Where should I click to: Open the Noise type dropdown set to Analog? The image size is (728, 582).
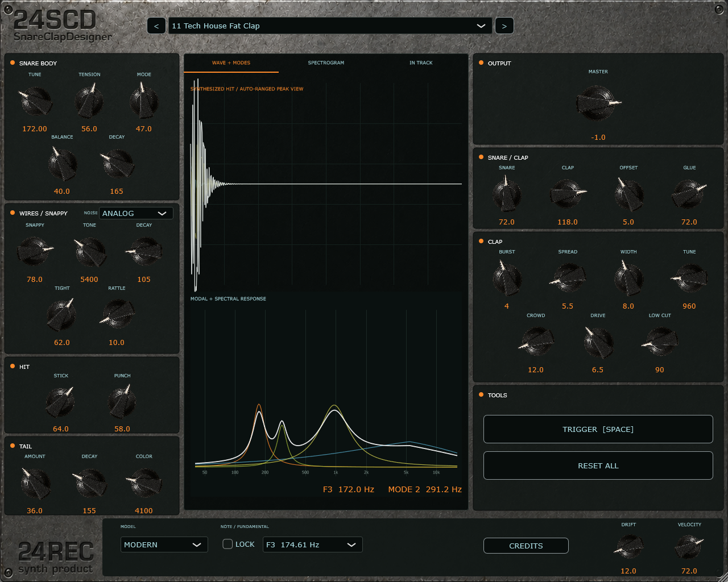tap(136, 213)
